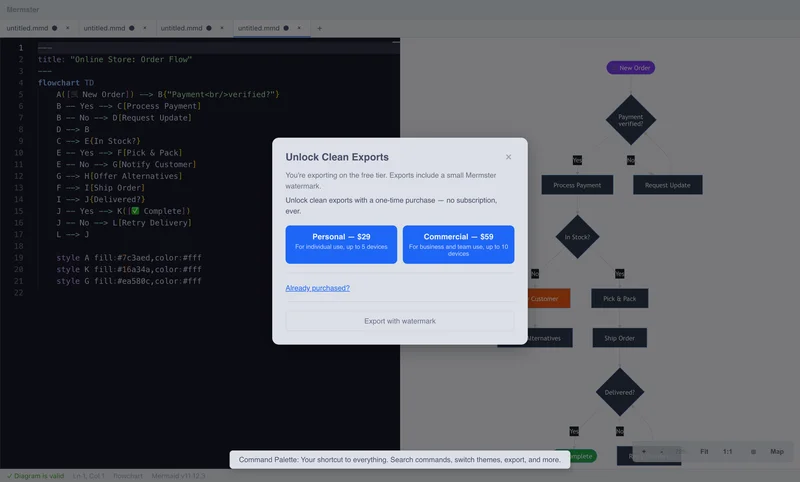Click the Mermaid v11.12.3 version label
The image size is (800, 482).
coord(178,476)
